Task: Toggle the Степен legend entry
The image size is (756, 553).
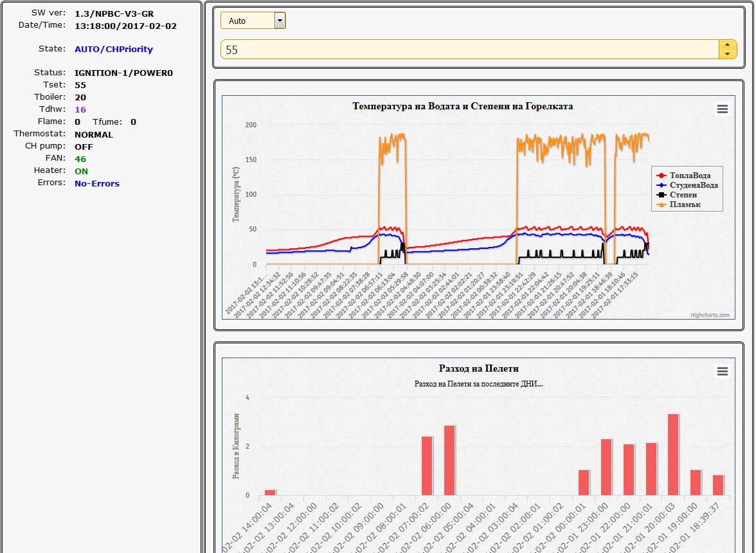Action: [x=683, y=195]
